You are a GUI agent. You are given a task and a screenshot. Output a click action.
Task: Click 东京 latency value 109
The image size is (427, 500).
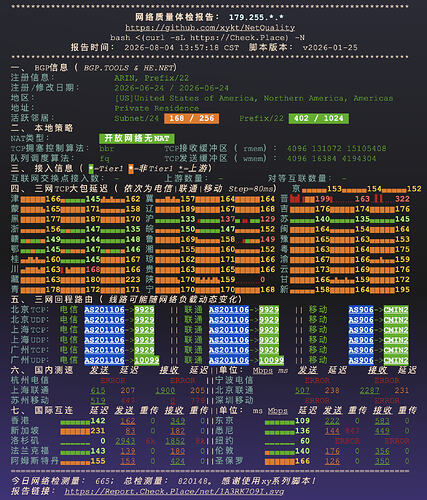[302, 421]
